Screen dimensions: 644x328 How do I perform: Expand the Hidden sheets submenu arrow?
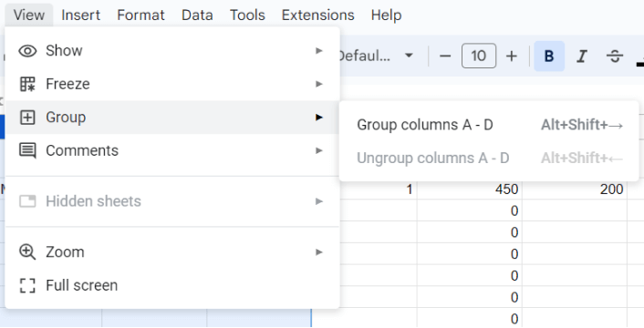[319, 201]
